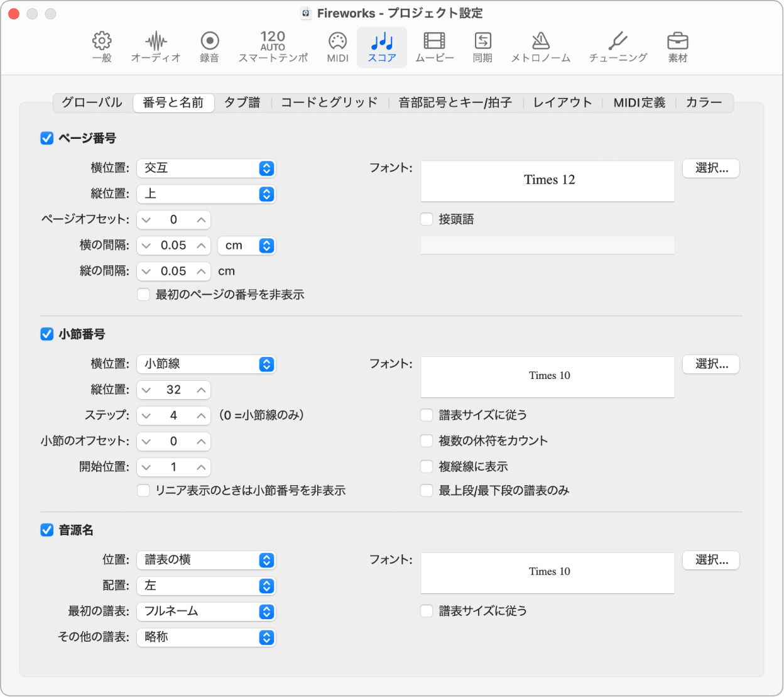Click 選択... to change page number font
Viewport: 784px width, 697px height.
710,168
